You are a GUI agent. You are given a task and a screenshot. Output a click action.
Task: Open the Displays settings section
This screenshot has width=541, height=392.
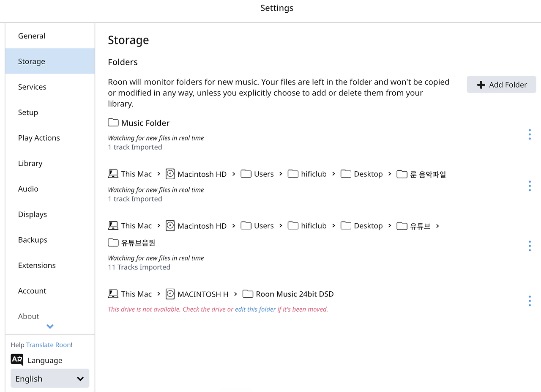coord(50,214)
